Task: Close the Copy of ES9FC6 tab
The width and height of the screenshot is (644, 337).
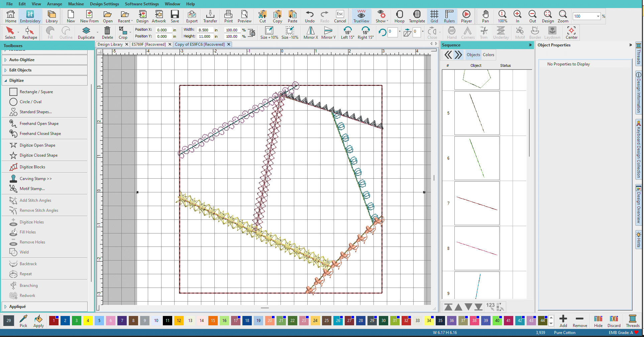Action: click(229, 44)
